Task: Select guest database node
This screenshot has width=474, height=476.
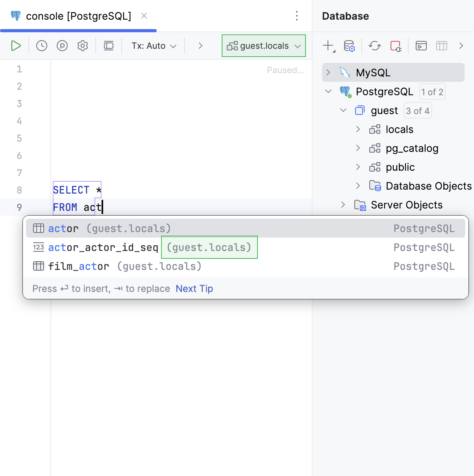Action: 384,111
